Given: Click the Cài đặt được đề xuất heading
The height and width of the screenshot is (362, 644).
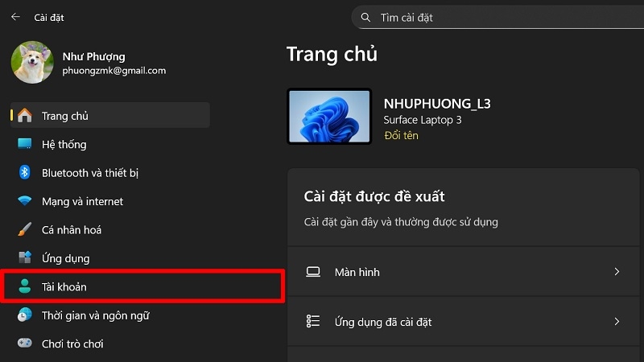Looking at the screenshot, I should 374,196.
